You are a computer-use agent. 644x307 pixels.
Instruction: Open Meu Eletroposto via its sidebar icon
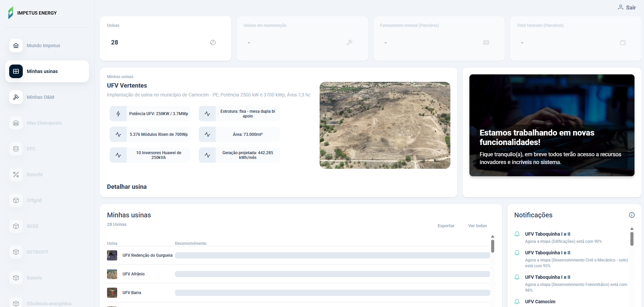pyautogui.click(x=16, y=123)
